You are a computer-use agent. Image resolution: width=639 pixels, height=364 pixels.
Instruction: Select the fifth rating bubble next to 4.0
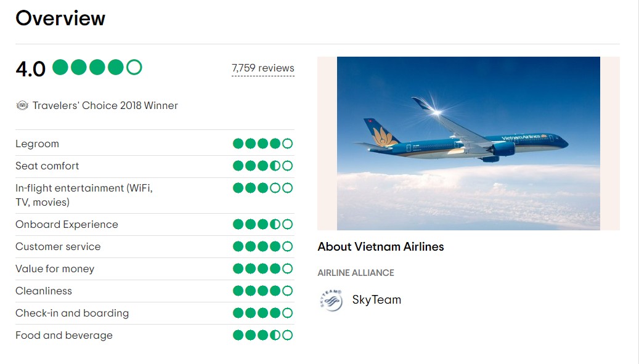134,68
